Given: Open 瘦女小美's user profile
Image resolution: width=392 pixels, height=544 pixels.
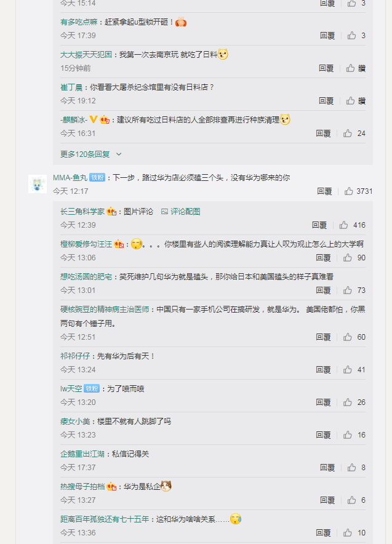Looking at the screenshot, I should tap(75, 422).
